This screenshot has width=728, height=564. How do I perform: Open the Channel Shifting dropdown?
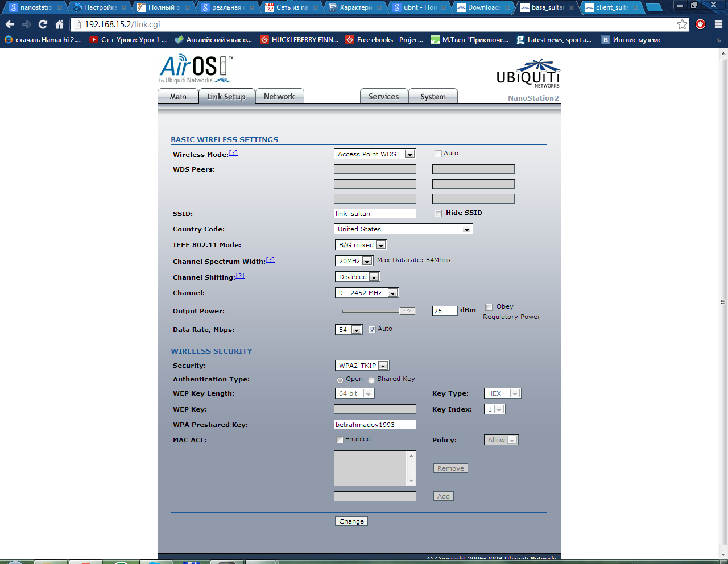357,277
